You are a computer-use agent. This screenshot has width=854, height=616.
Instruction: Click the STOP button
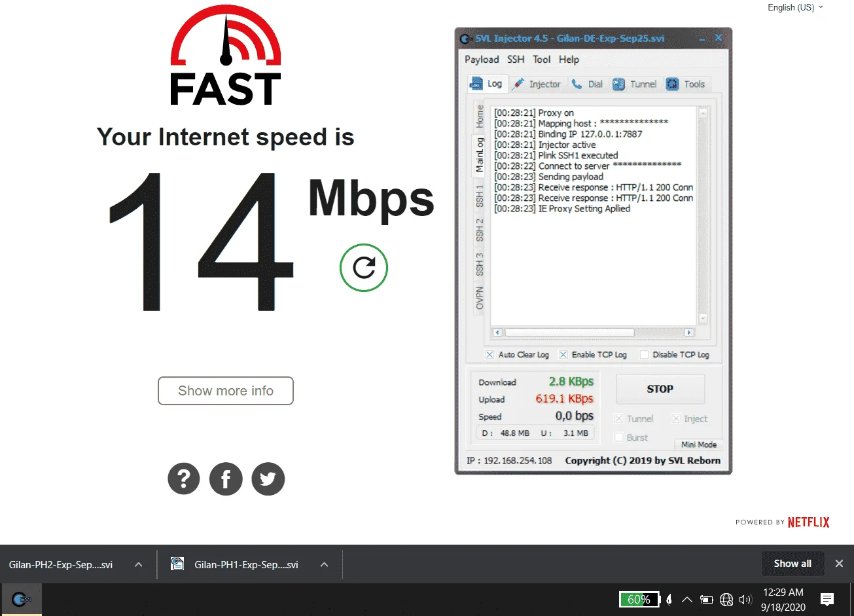[660, 389]
